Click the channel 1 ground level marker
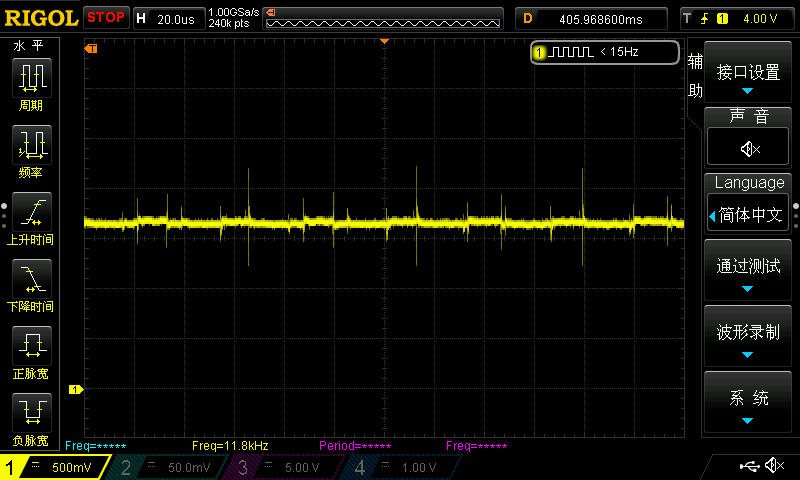The width and height of the screenshot is (800, 480). click(x=76, y=390)
